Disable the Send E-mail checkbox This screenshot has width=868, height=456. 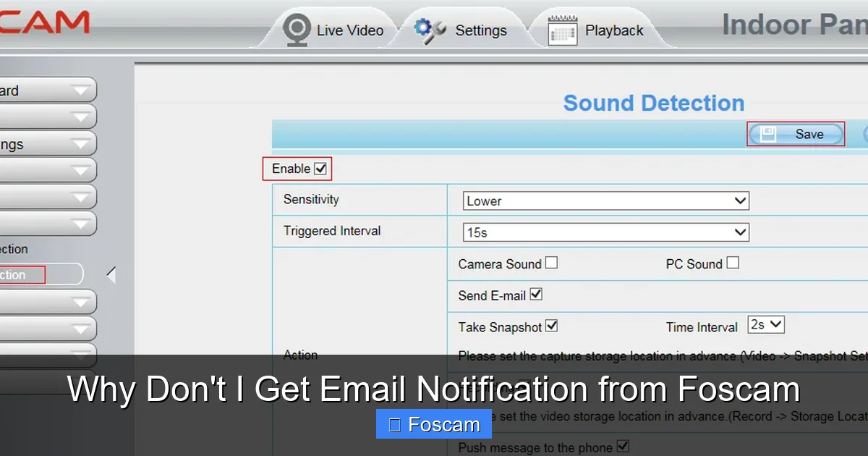[x=535, y=294]
